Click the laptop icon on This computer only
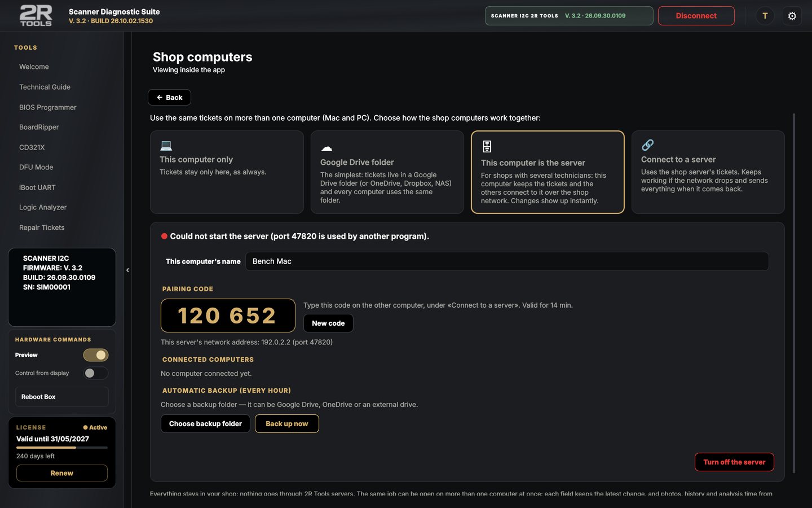812x508 pixels. coord(166,146)
